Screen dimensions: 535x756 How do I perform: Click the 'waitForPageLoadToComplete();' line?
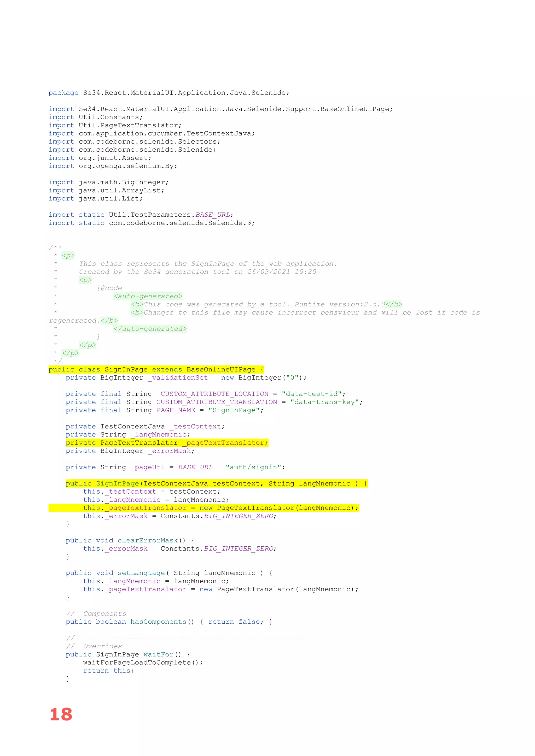tap(143, 663)
